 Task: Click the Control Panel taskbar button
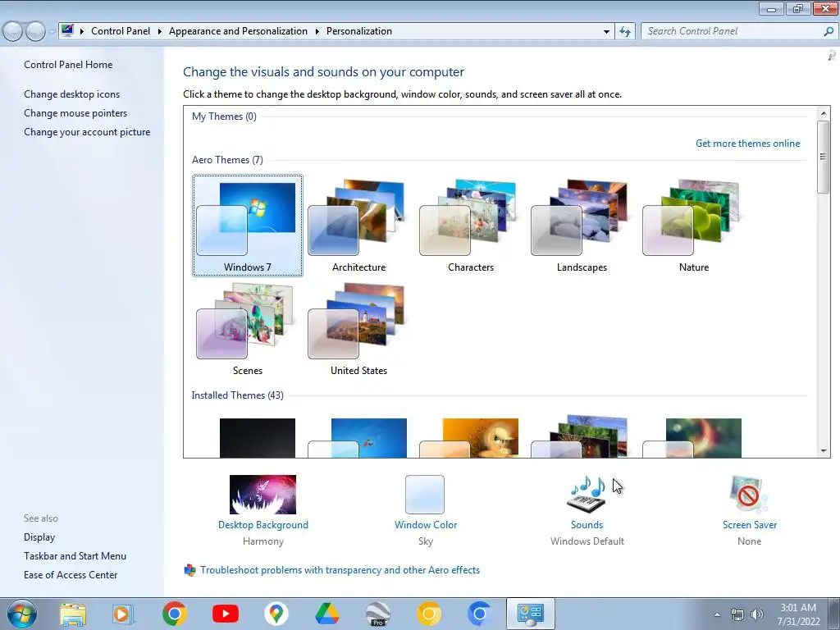531,614
